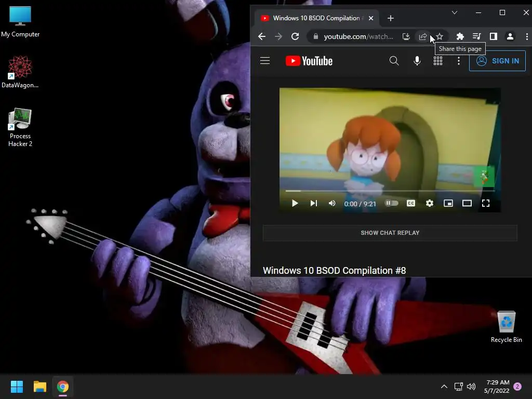The height and width of the screenshot is (399, 532).
Task: Go to YouTube home logo
Action: [309, 61]
